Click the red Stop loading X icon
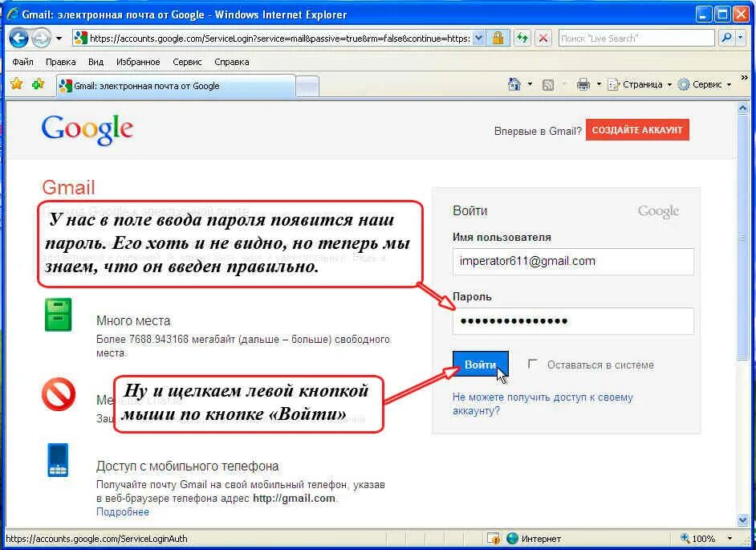 coord(543,38)
